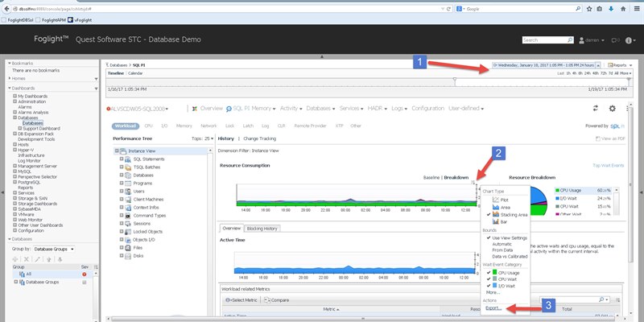The height and width of the screenshot is (322, 644).
Task: Click the red severity icon on the All row
Action: click(85, 275)
